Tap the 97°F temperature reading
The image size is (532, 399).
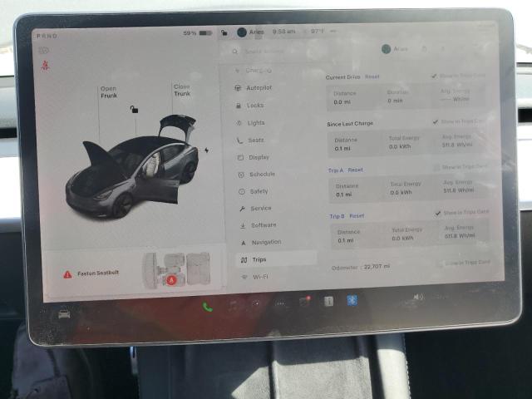point(317,32)
